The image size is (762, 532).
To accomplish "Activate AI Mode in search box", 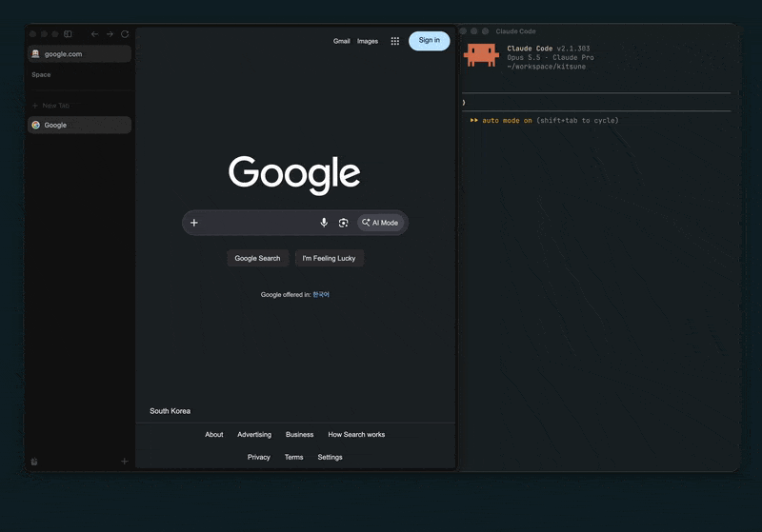I will [380, 223].
